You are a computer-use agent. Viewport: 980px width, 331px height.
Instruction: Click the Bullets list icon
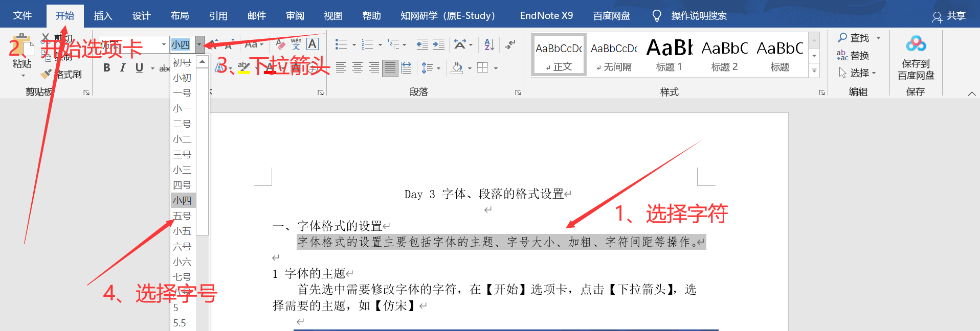coord(341,44)
